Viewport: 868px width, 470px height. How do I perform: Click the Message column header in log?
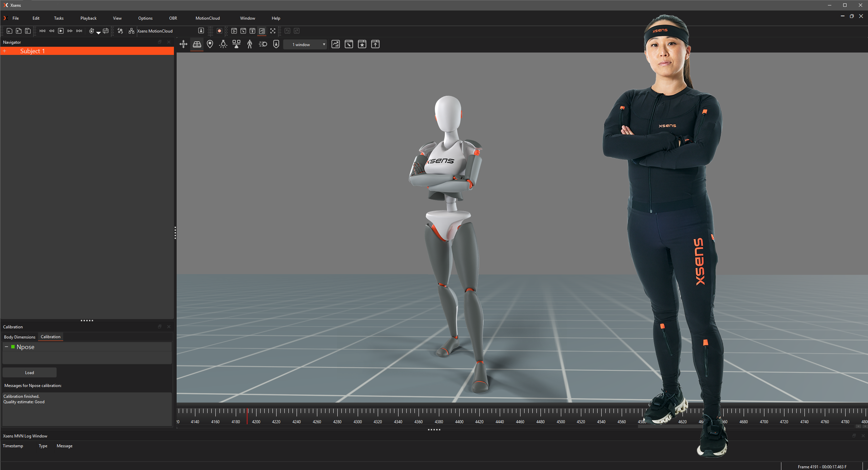pos(64,446)
